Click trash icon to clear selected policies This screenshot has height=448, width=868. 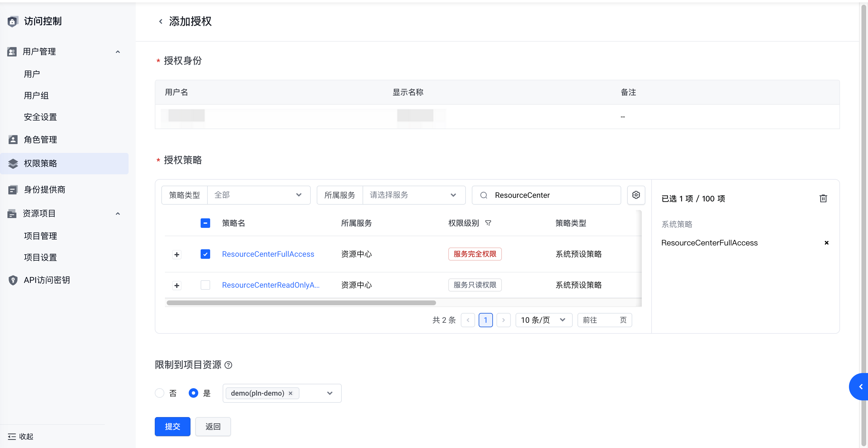click(823, 198)
